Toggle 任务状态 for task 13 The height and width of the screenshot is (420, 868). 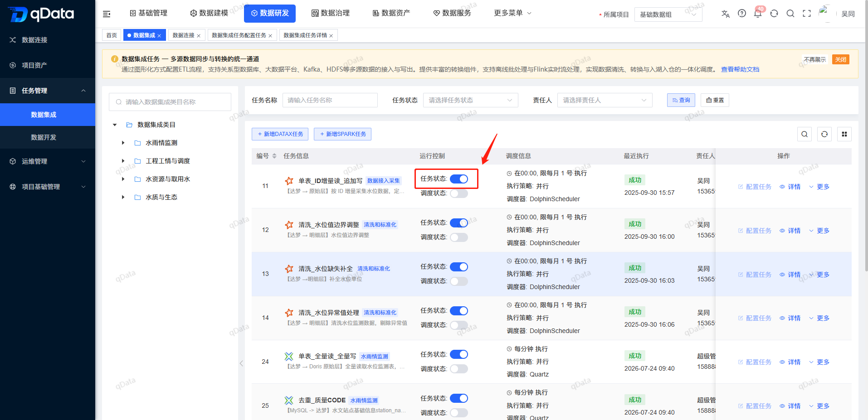pos(459,267)
